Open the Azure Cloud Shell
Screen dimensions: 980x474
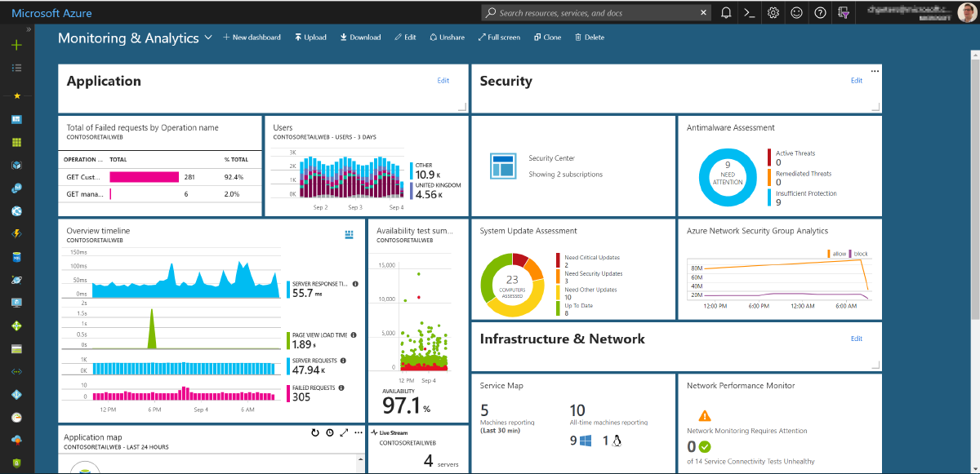pyautogui.click(x=749, y=12)
